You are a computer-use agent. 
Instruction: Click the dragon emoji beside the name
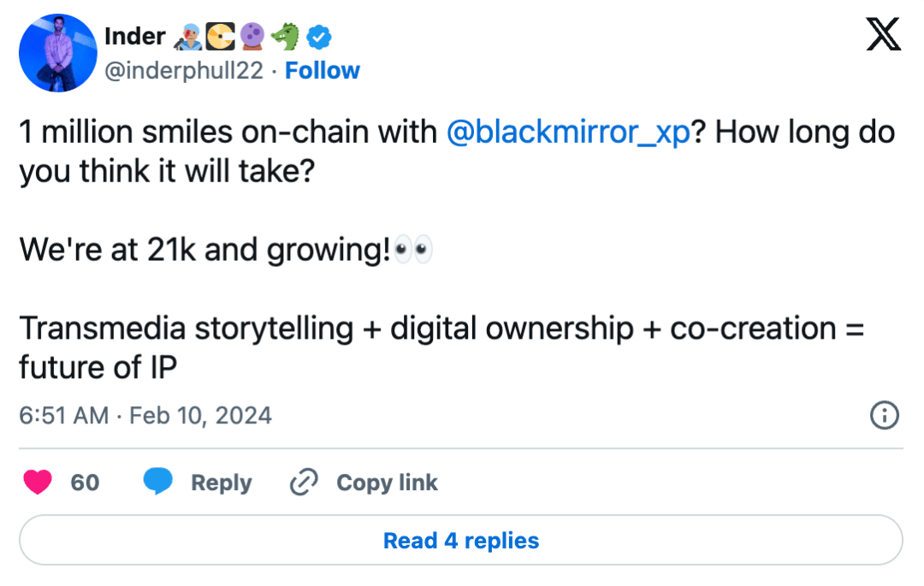pyautogui.click(x=285, y=37)
